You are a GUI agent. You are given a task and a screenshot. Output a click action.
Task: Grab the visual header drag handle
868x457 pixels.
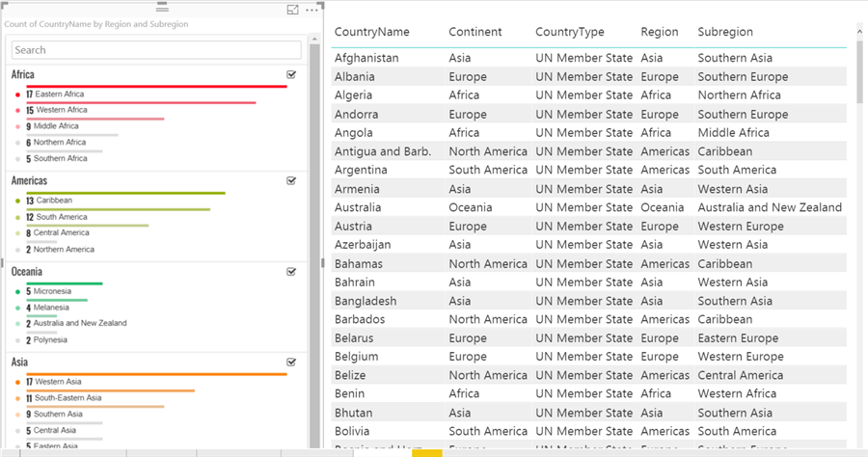(x=162, y=9)
